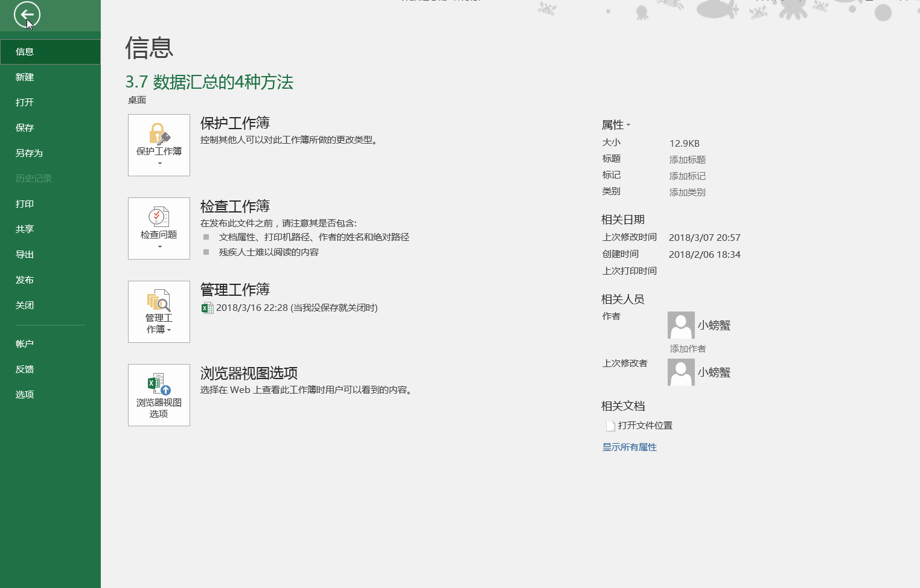Click the last modifier avatar image
Image resolution: width=920 pixels, height=588 pixels.
click(680, 372)
